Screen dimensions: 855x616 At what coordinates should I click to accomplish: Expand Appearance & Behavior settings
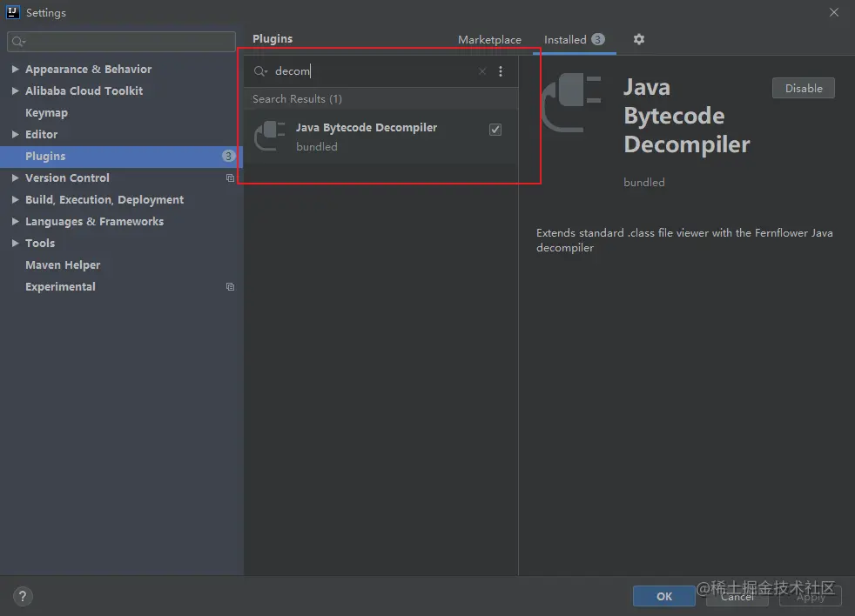pyautogui.click(x=16, y=70)
